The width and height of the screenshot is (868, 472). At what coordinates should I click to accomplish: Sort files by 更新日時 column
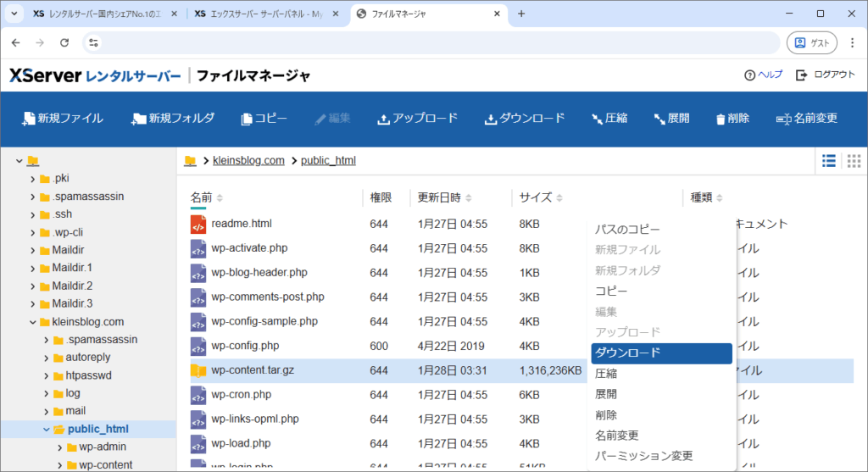pyautogui.click(x=439, y=197)
